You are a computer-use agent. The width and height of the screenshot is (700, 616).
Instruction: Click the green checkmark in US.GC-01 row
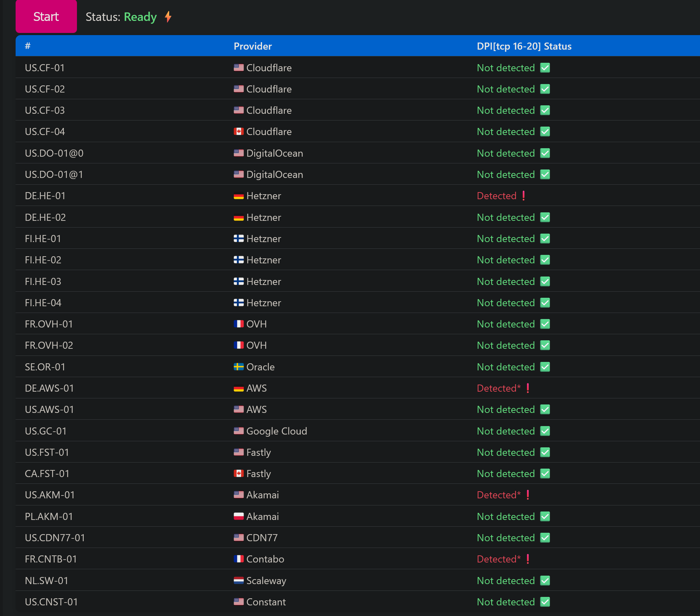(545, 431)
